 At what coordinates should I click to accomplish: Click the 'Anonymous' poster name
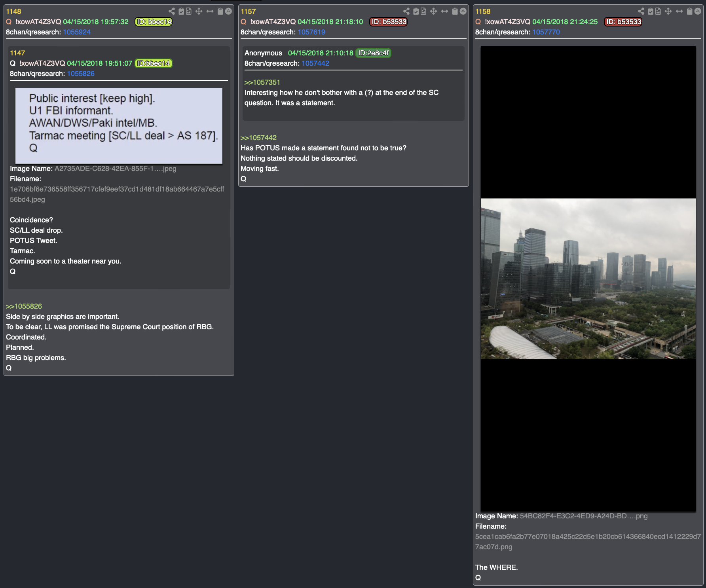pyautogui.click(x=263, y=53)
